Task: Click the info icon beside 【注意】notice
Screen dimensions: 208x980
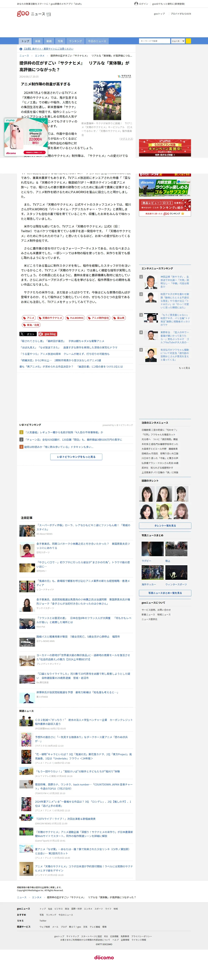Action: [x=21, y=49]
